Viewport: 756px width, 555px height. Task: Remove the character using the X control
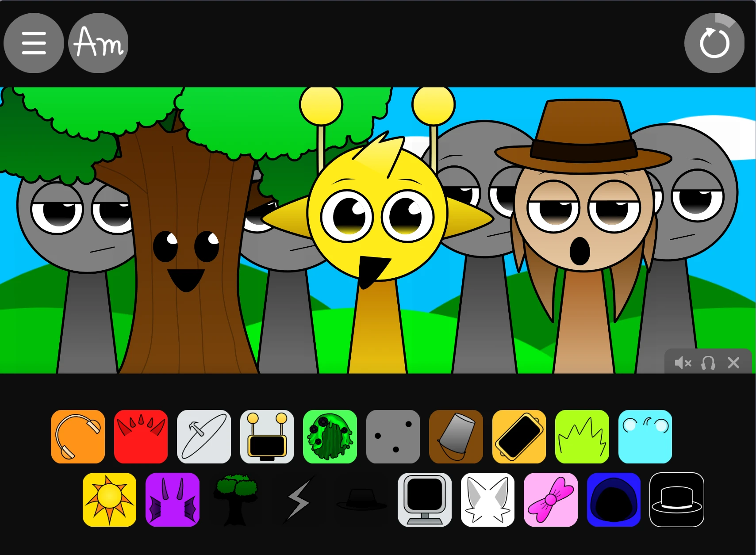[733, 363]
